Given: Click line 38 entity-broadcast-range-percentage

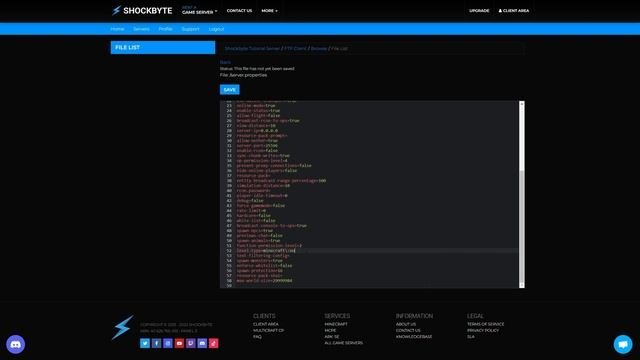Looking at the screenshot, I should click(x=281, y=180).
